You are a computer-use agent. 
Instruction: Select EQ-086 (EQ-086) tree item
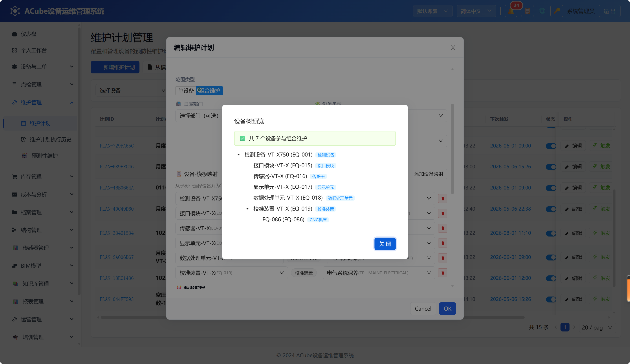[x=283, y=219]
